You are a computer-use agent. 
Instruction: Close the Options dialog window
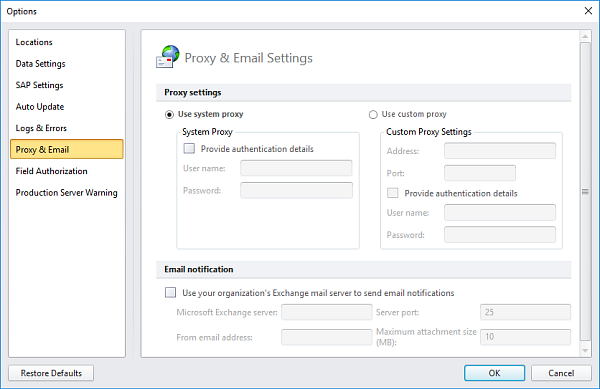click(x=588, y=11)
